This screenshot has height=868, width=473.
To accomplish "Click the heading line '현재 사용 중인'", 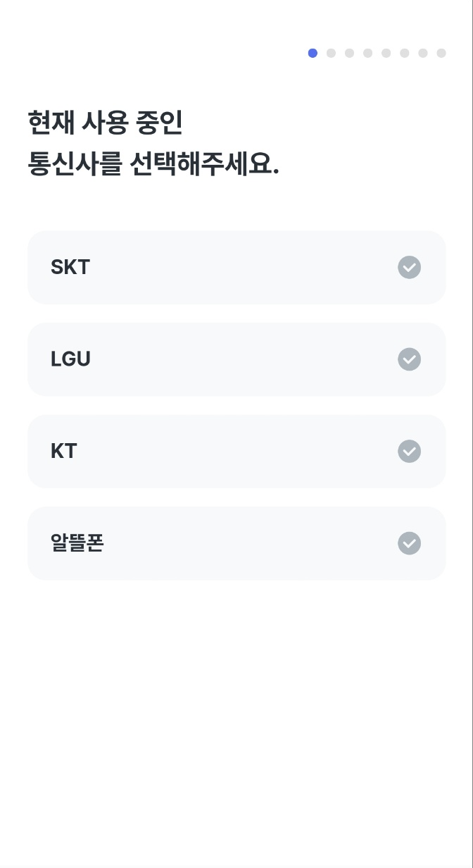I will coord(105,123).
